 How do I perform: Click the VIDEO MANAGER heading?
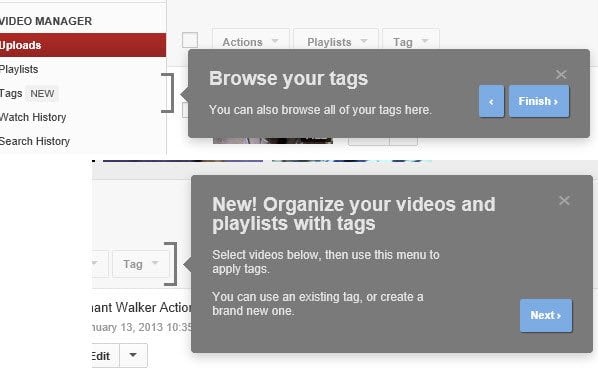(x=45, y=21)
